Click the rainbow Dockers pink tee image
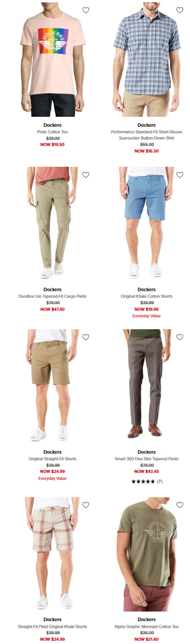Image resolution: width=190 pixels, height=644 pixels. [53, 59]
